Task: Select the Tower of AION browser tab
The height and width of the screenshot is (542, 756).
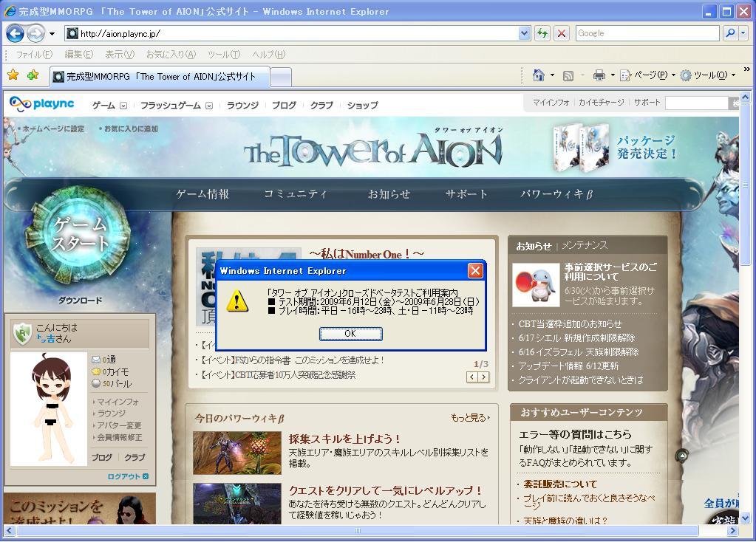Action: [x=159, y=77]
